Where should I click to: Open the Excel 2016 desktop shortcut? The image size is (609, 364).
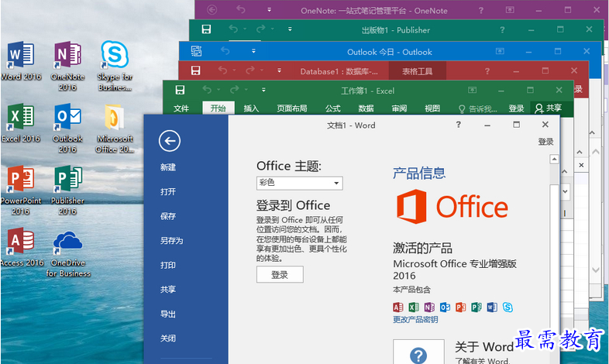pyautogui.click(x=21, y=122)
